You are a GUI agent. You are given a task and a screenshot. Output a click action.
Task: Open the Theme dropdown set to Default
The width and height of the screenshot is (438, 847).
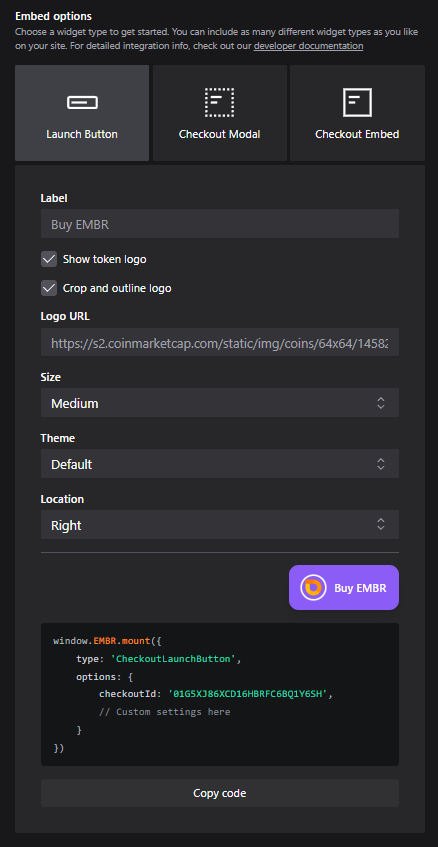(x=220, y=463)
